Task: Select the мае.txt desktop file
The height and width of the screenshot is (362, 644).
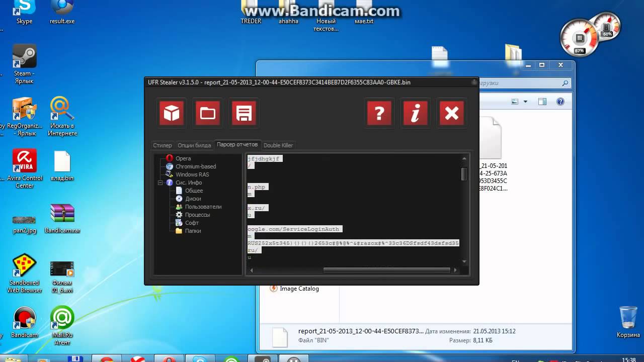Action: (364, 13)
